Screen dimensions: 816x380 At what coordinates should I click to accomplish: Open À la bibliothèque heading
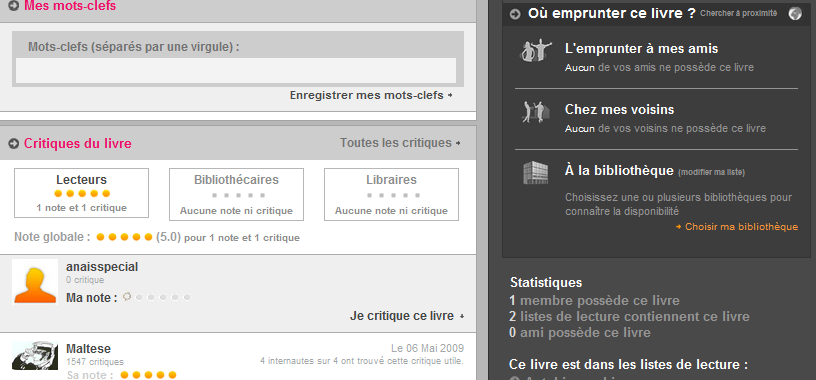(619, 171)
